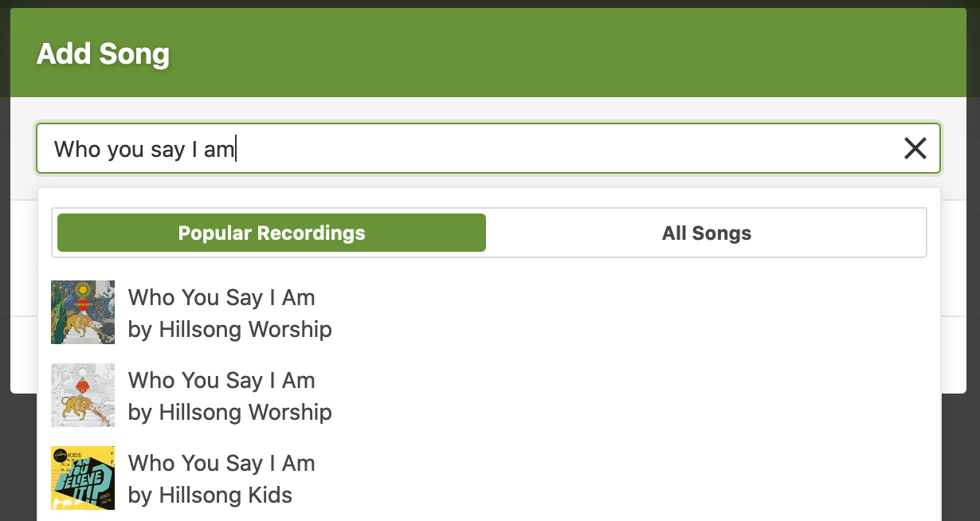Click first result's by Hillsong Worship line
980x521 pixels.
click(x=230, y=329)
